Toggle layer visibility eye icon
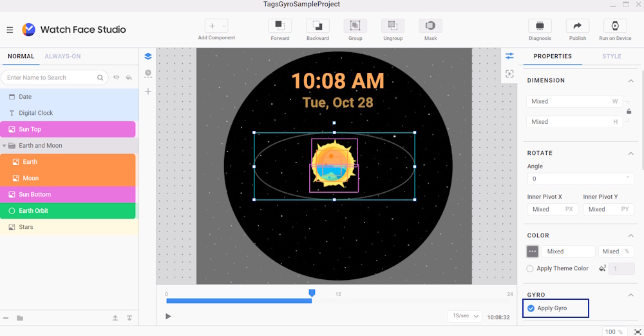The height and width of the screenshot is (336, 644). coord(117,77)
